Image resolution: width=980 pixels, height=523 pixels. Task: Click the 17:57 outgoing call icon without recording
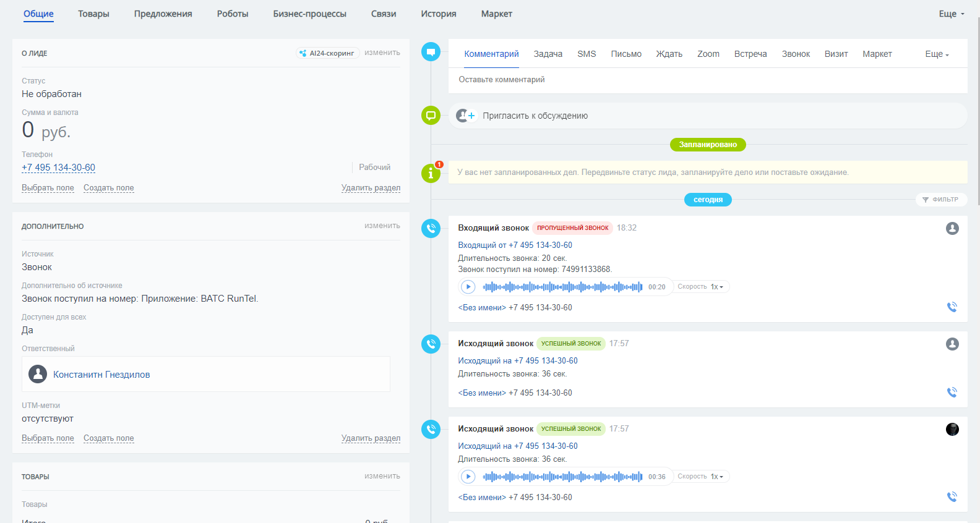431,344
